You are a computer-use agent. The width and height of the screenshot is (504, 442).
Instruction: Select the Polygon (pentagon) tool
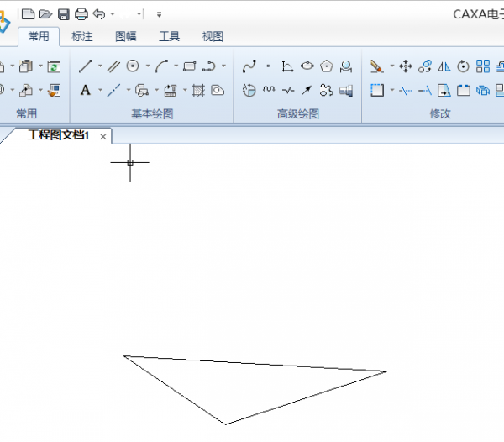pyautogui.click(x=326, y=66)
